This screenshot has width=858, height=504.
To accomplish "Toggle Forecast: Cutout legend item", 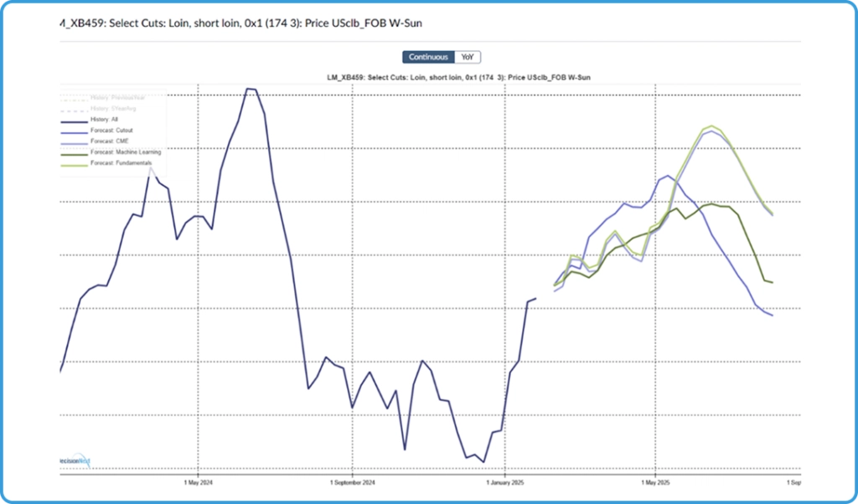I will tap(111, 131).
